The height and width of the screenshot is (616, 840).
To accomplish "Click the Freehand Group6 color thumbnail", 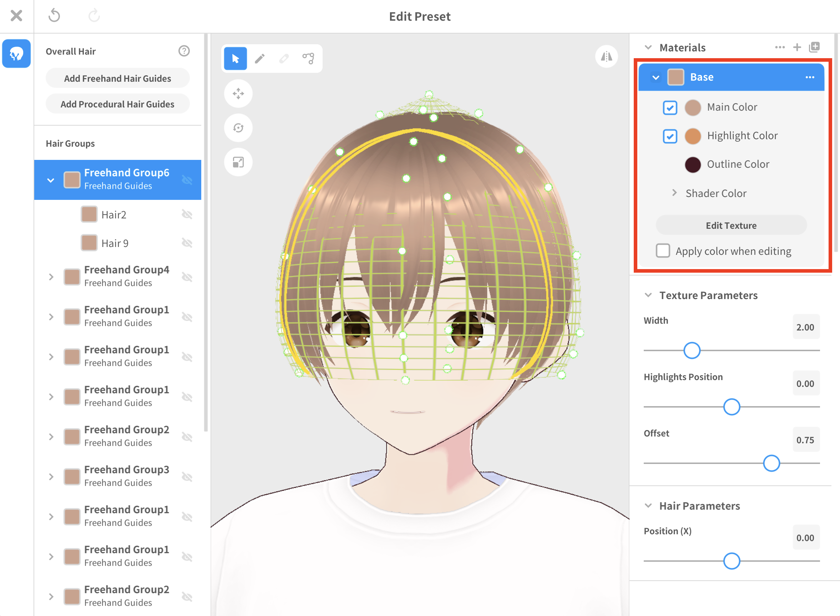I will 72,180.
